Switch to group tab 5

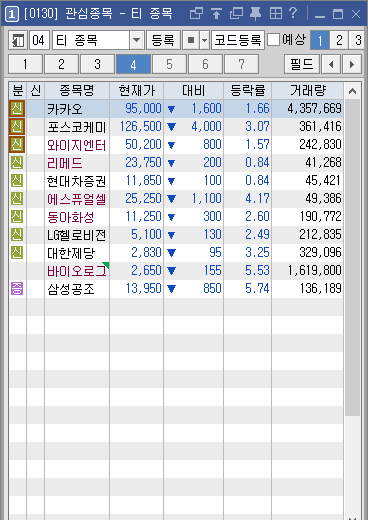[x=169, y=64]
